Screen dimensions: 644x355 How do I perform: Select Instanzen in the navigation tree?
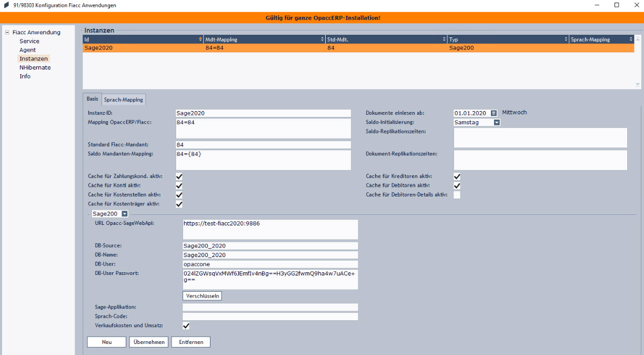click(34, 59)
